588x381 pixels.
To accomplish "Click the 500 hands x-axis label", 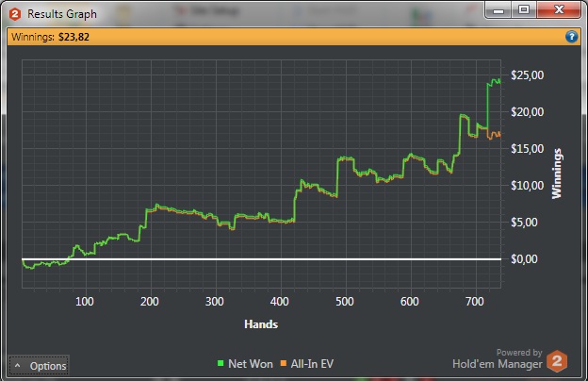I will point(345,302).
